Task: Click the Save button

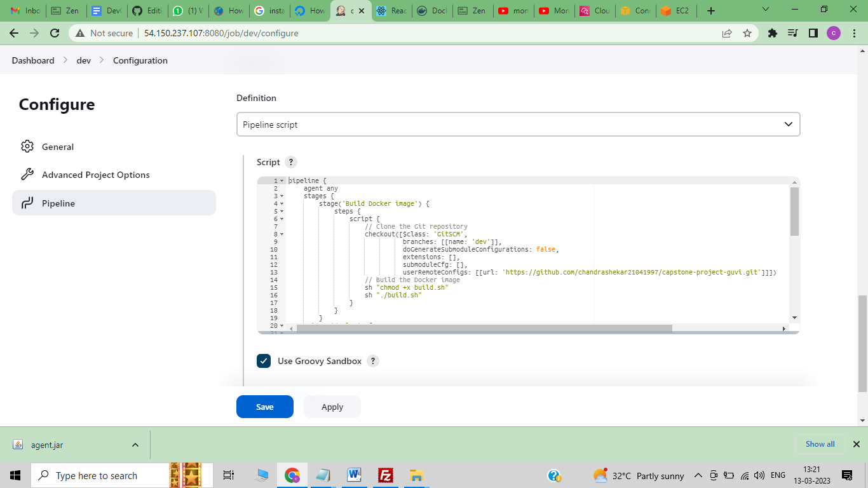Action: 264,407
